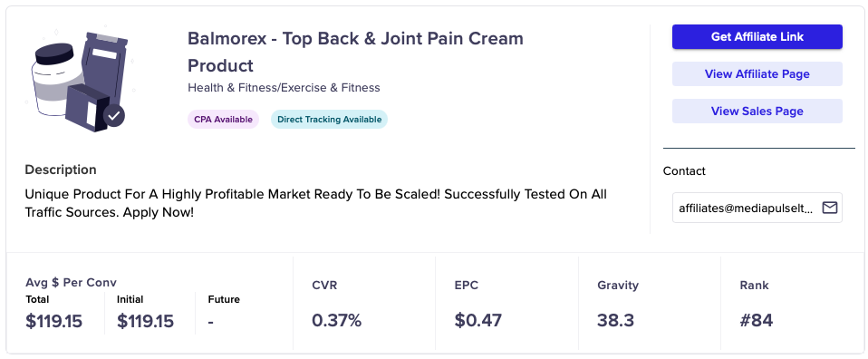Click the verified checkmark badge on product image
868x359 pixels.
tap(114, 116)
